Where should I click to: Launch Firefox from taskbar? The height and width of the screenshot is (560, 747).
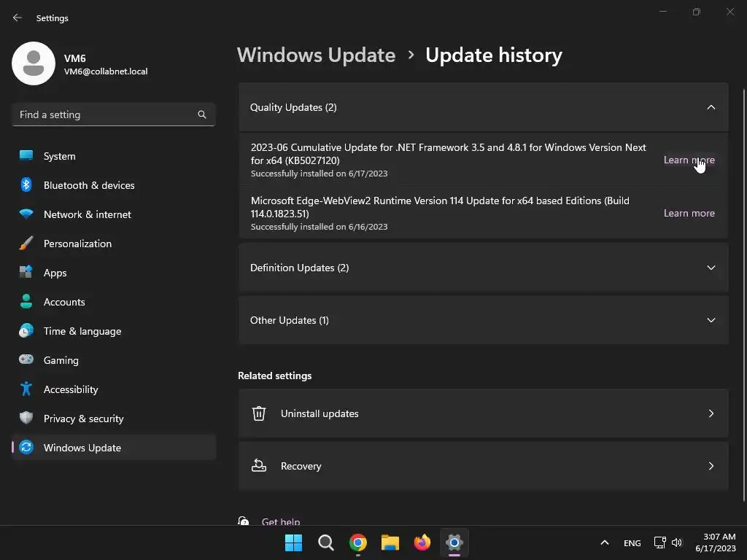(x=422, y=542)
